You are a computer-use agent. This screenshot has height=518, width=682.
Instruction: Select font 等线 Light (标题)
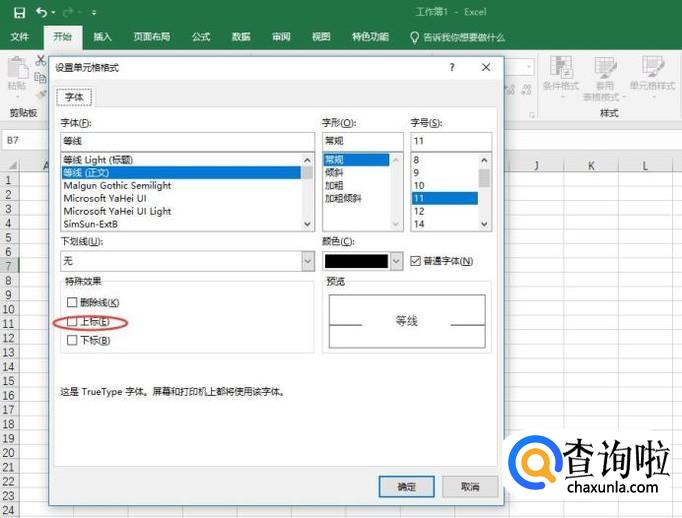(181, 160)
